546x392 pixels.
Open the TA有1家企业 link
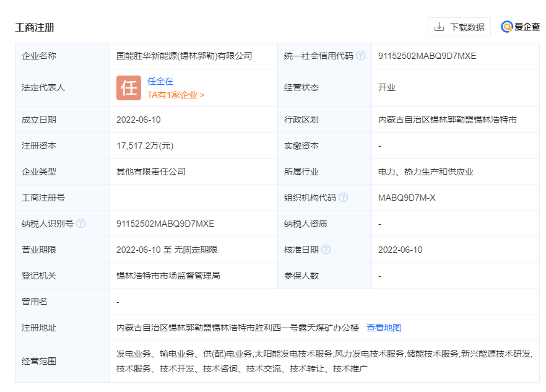[176, 95]
